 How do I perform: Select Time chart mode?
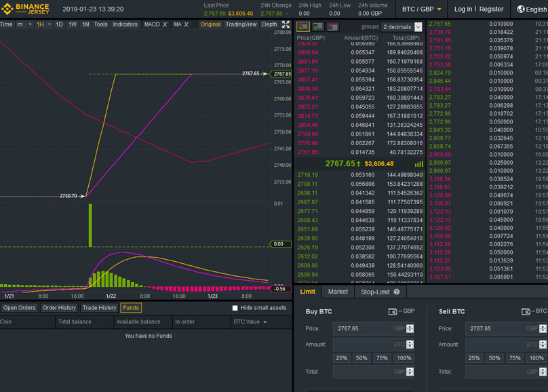coord(6,24)
